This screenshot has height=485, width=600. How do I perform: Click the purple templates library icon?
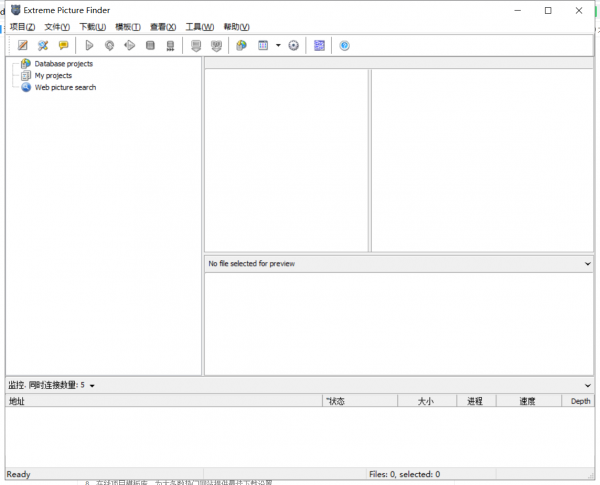tap(319, 46)
